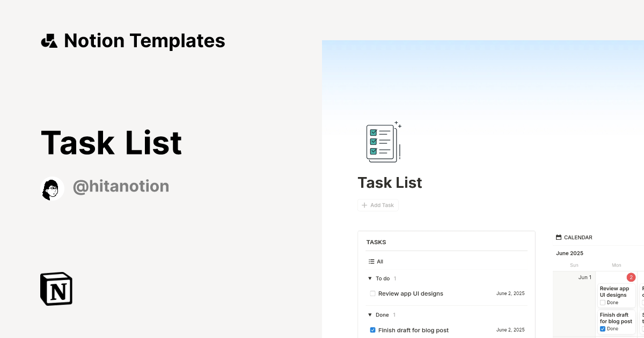The width and height of the screenshot is (644, 338).
Task: Click the red 2 badge on calendar
Action: [631, 277]
